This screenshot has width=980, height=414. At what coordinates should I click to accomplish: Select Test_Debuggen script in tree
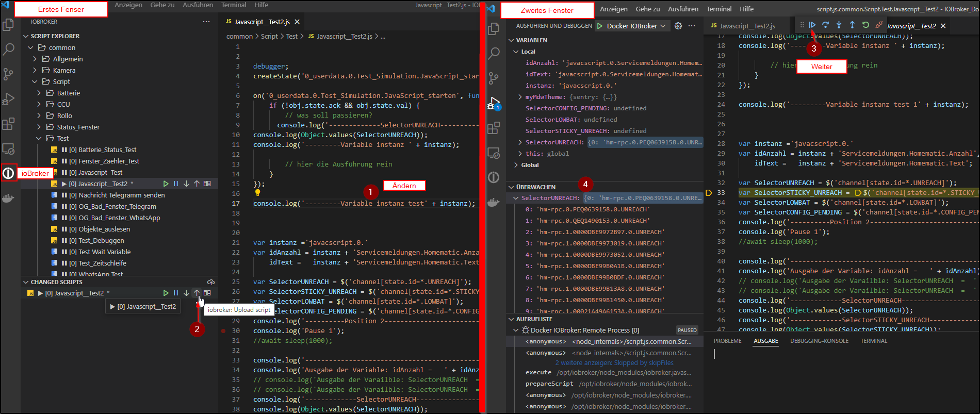tap(101, 240)
